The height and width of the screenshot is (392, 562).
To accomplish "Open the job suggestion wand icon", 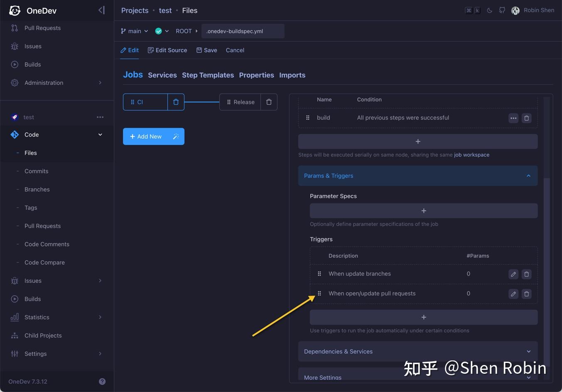I will click(176, 137).
